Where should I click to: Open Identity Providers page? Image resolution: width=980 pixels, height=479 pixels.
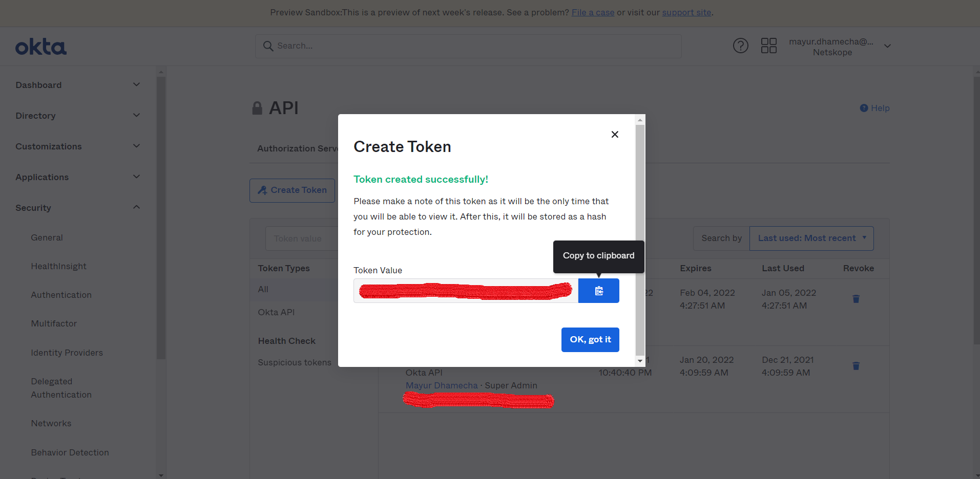[67, 353]
